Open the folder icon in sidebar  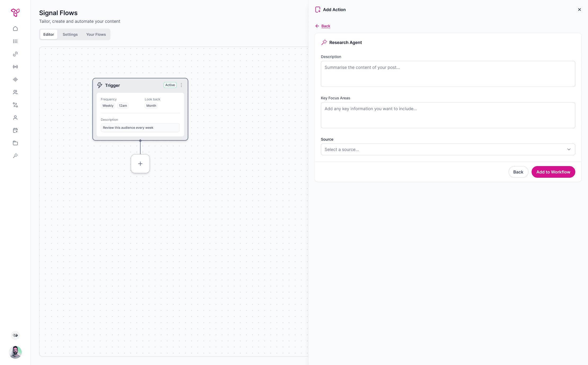(x=15, y=143)
